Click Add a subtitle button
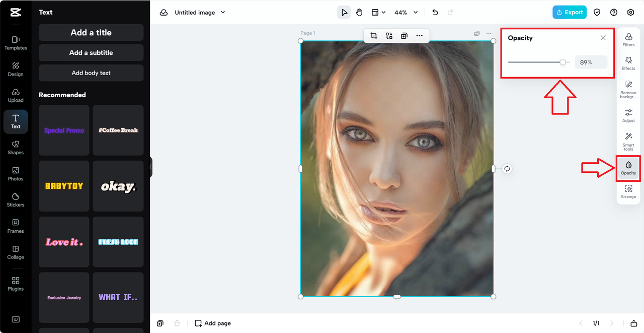This screenshot has width=644, height=333. [91, 52]
